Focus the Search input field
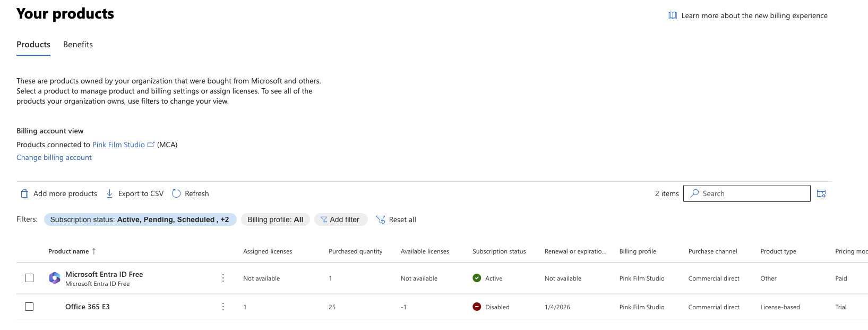 click(x=747, y=193)
